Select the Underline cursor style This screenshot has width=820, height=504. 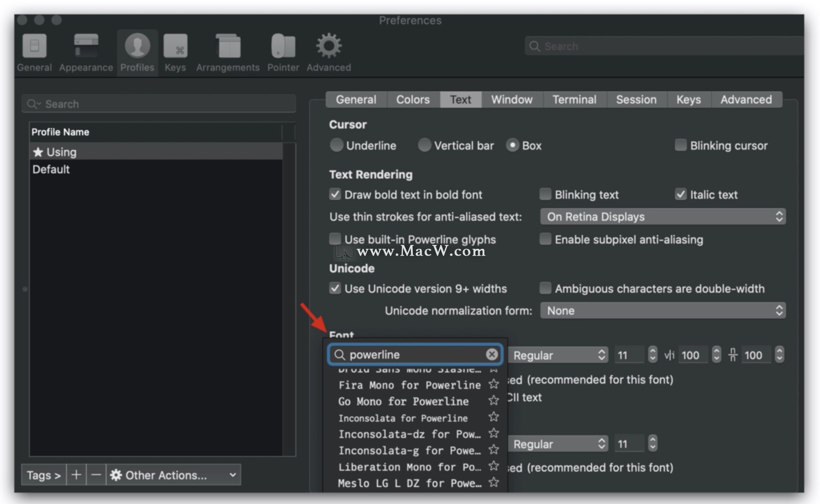337,145
